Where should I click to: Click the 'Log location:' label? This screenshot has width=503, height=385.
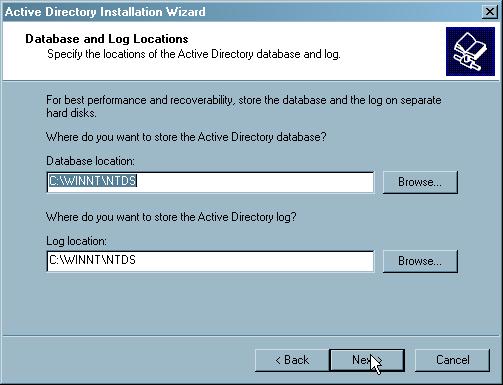click(x=76, y=241)
